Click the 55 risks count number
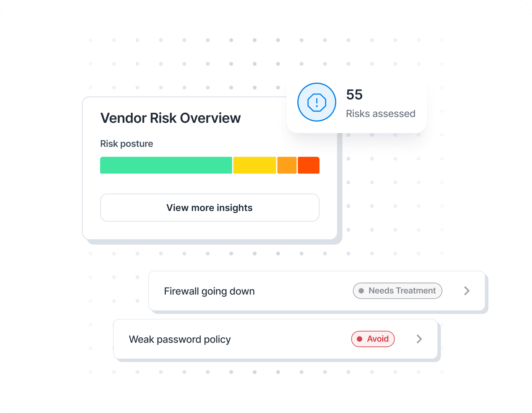The width and height of the screenshot is (532, 413). click(354, 95)
